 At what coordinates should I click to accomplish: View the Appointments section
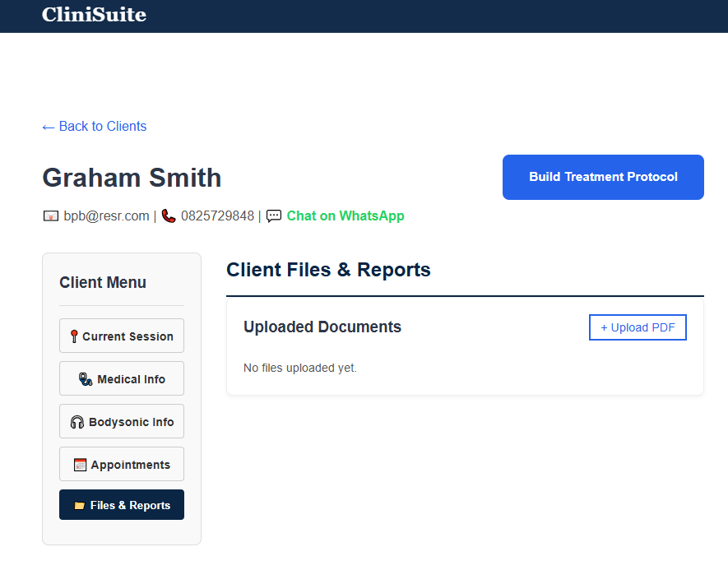tap(122, 464)
